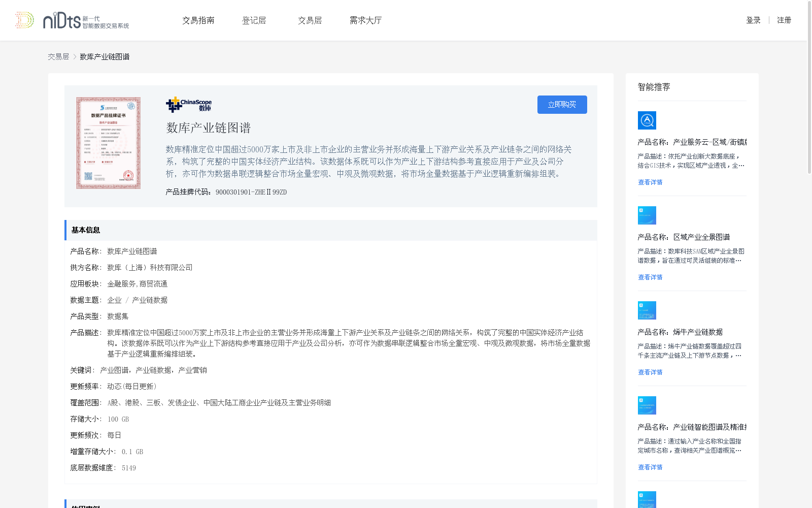Image resolution: width=812 pixels, height=508 pixels.
Task: Select update frequency 动态(每日更新)
Action: [x=132, y=387]
